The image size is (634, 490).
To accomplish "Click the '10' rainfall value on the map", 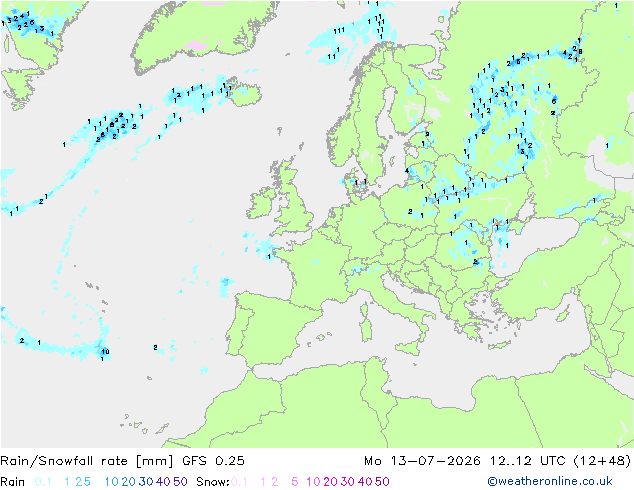I will 105,351.
